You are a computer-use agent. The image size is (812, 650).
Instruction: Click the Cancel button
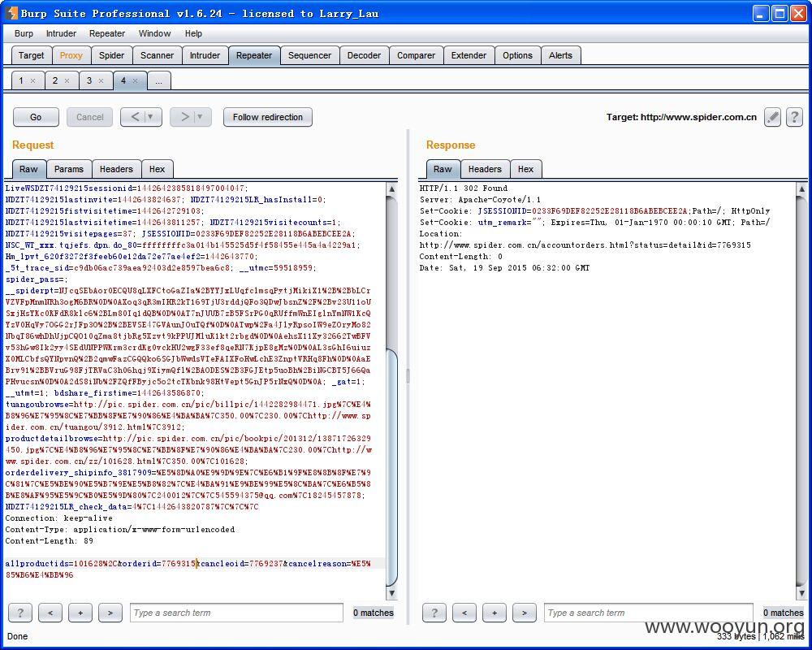[89, 117]
